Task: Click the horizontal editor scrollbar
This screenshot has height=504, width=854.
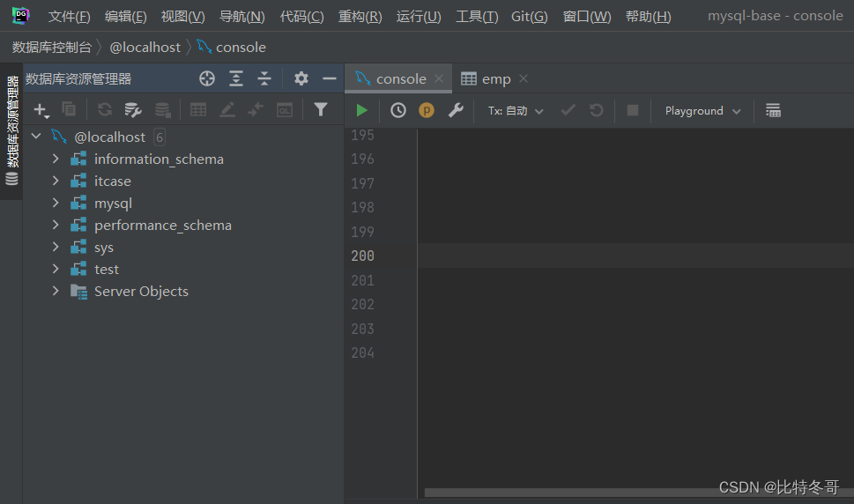Action: point(572,493)
